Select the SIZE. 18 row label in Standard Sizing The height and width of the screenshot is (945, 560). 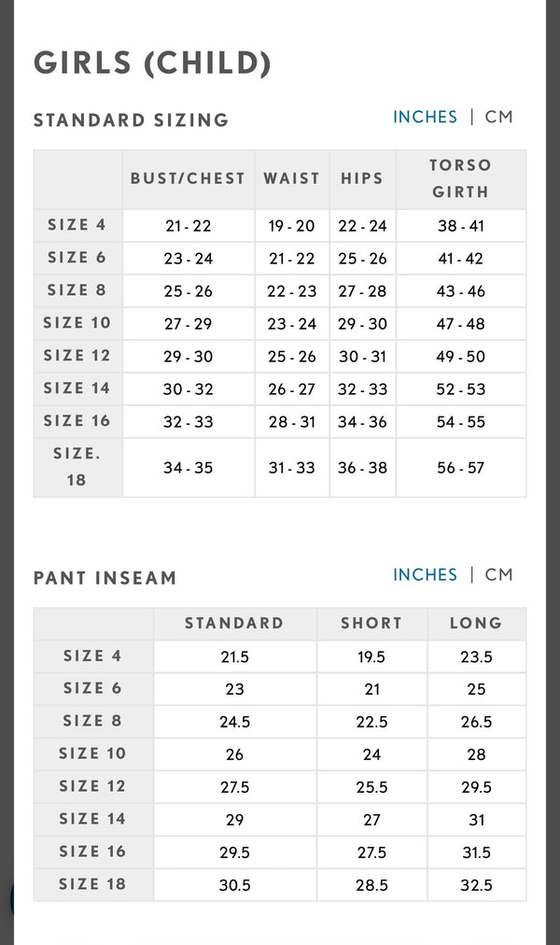[77, 467]
